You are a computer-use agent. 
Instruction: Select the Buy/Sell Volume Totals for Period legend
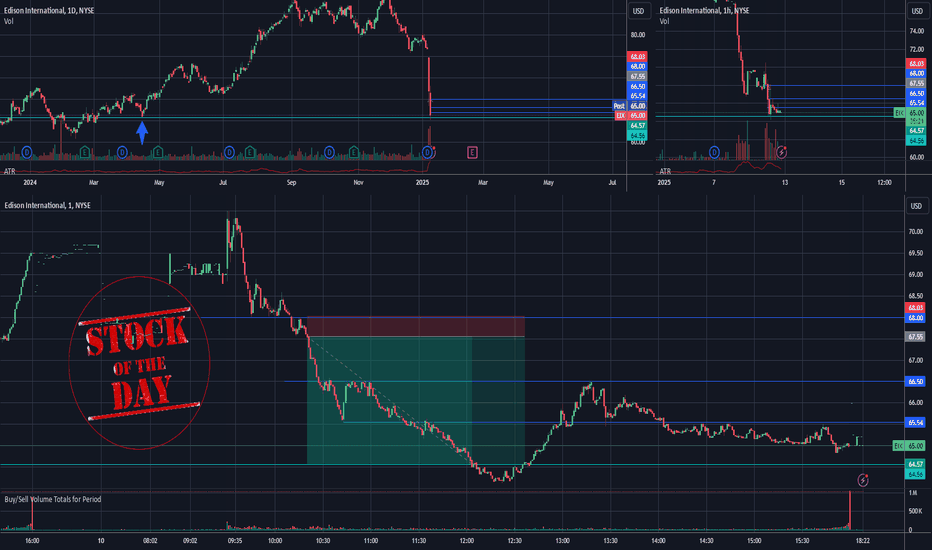[x=53, y=499]
